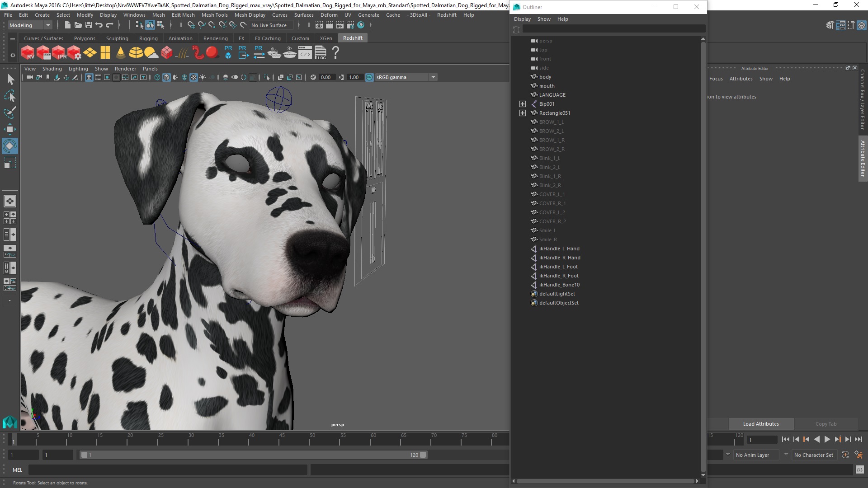Open the Mesh Tools menu
This screenshot has width=868, height=488.
click(214, 15)
